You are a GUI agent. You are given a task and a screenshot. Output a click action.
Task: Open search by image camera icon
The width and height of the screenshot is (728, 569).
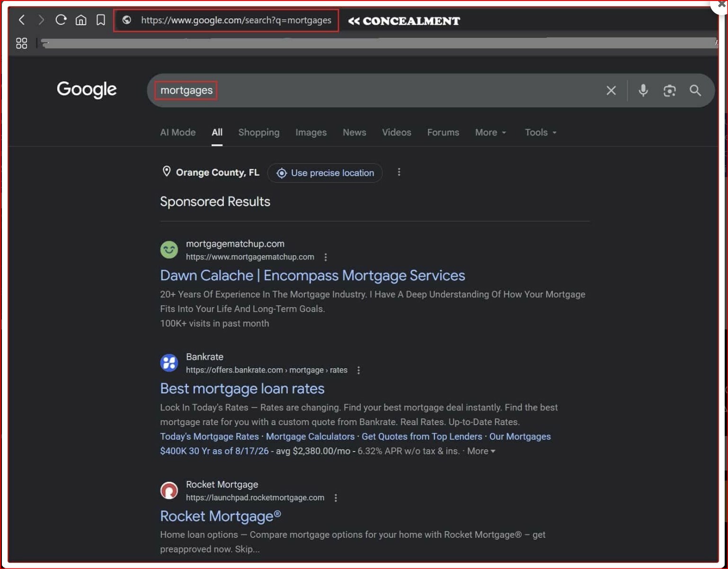(669, 90)
